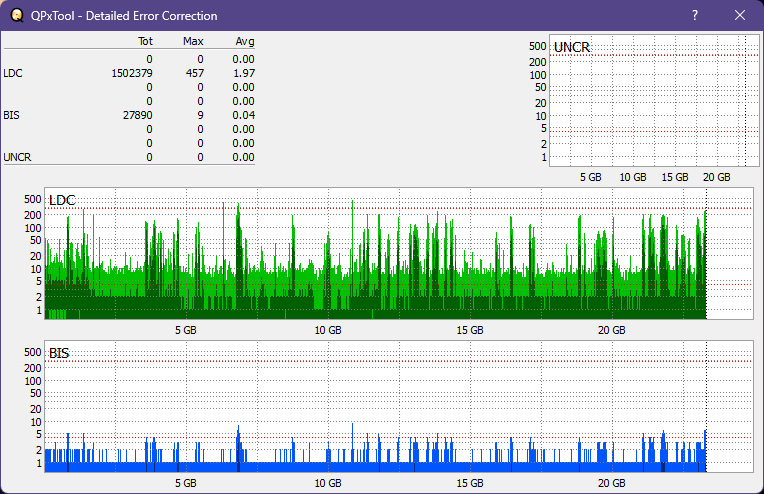This screenshot has width=764, height=494.
Task: Select BIS total value 27890
Action: coord(137,115)
